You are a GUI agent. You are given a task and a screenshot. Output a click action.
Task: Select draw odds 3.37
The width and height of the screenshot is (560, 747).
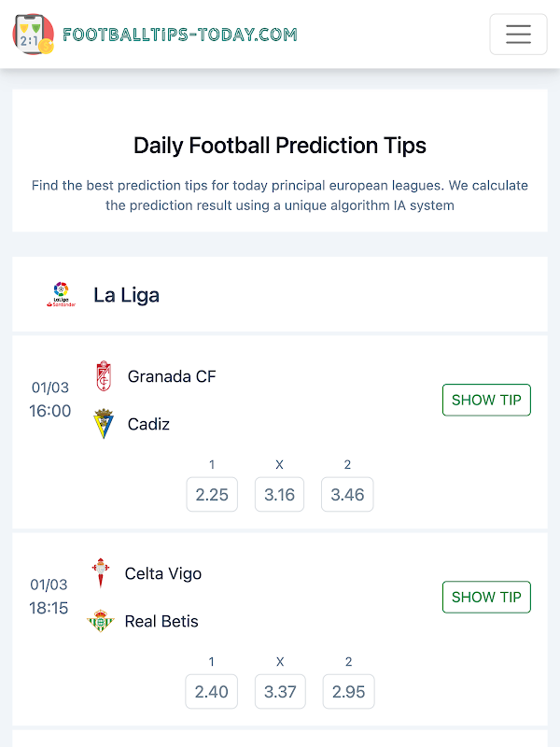[x=280, y=692]
